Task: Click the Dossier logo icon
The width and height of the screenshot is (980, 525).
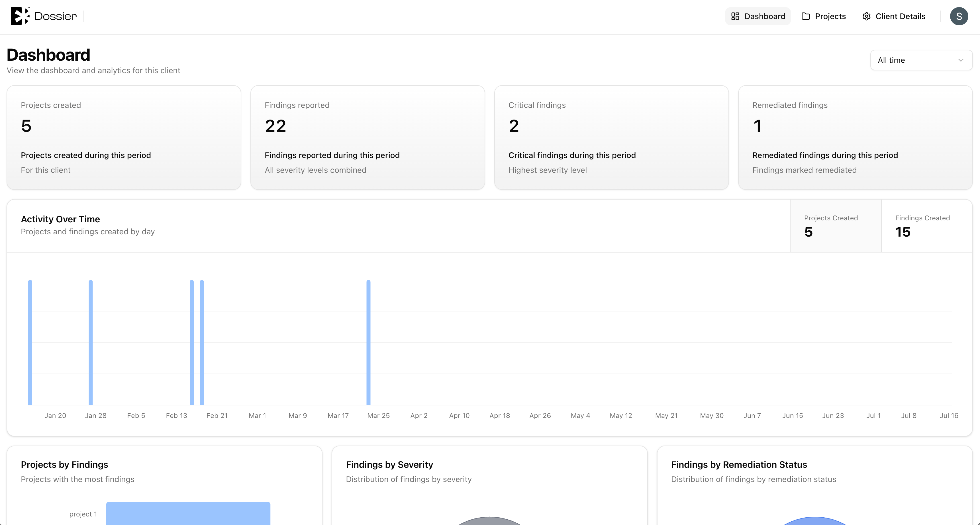Action: click(20, 16)
